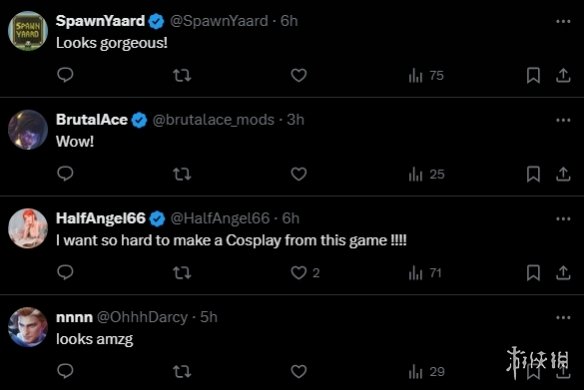Open more options for BrutalAce's tweet
Viewport: 584px width, 390px height.
click(563, 120)
